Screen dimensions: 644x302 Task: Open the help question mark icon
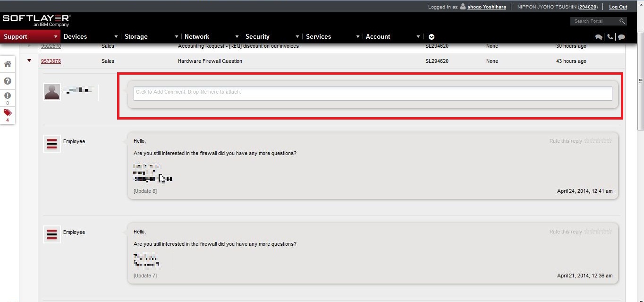click(8, 81)
